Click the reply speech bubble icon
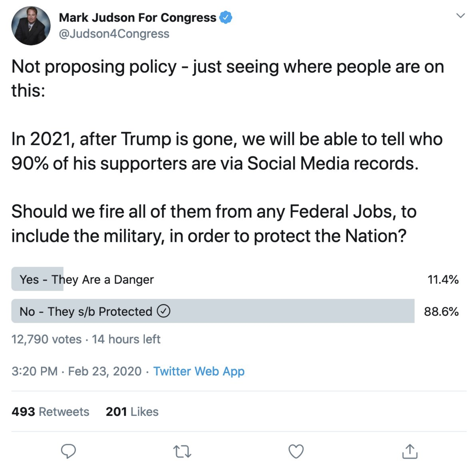Screen dimensions: 476x469 pos(68,451)
